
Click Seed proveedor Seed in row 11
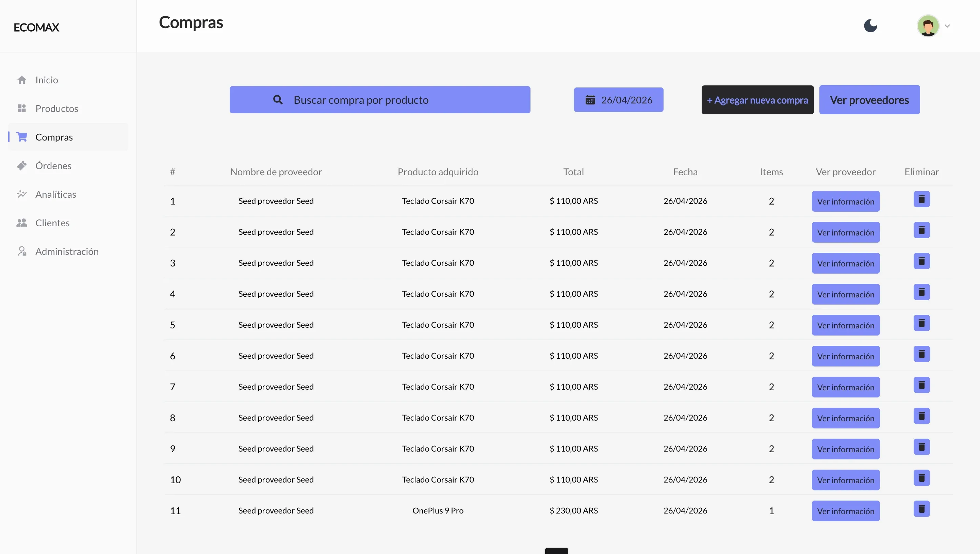pos(276,511)
